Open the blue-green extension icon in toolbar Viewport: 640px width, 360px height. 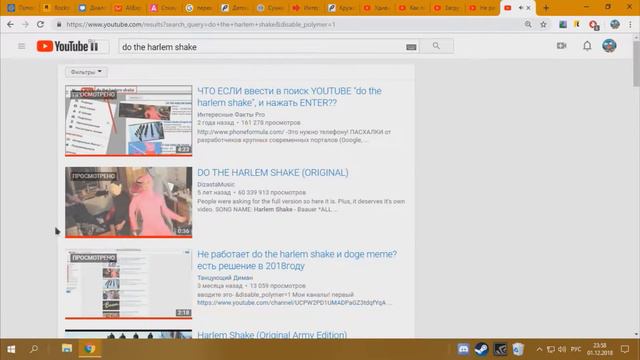[563, 24]
